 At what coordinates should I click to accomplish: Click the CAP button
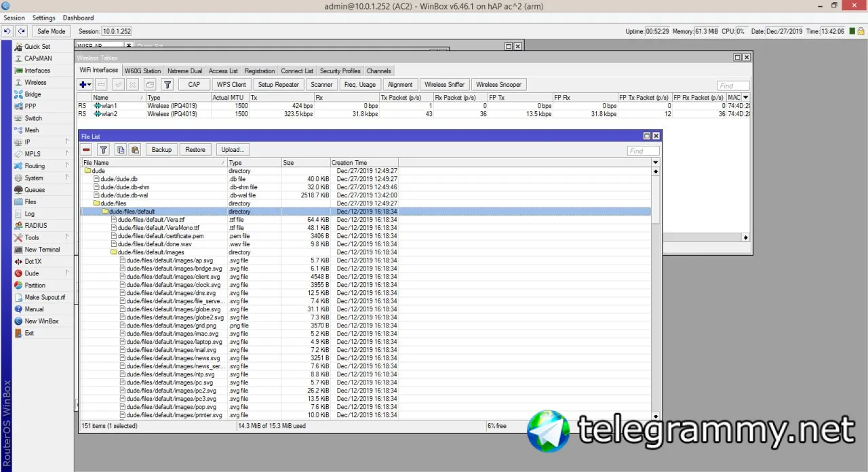coord(194,85)
